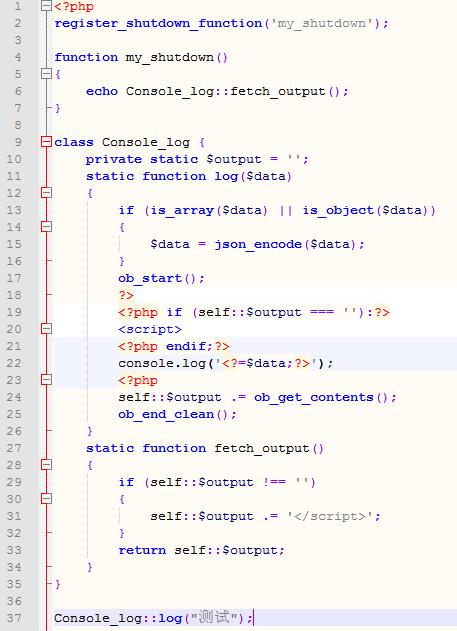Click 'endif;' on line 21
This screenshot has height=631, width=457.
click(x=189, y=346)
